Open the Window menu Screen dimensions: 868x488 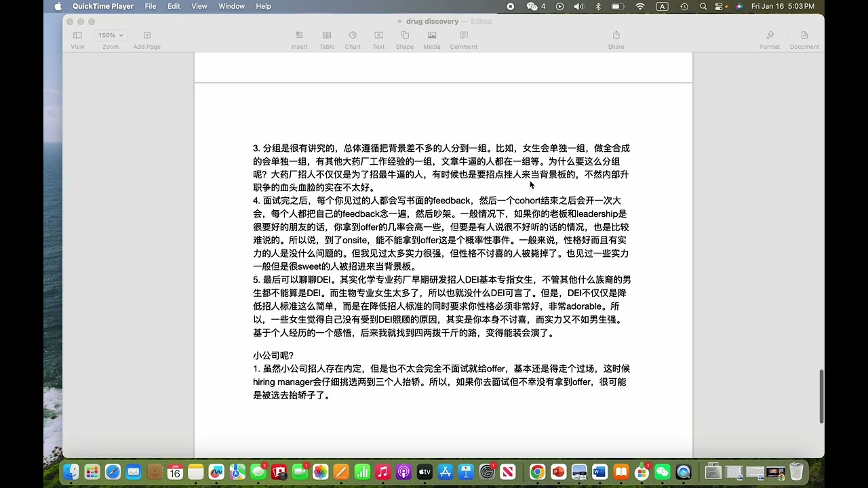pos(231,6)
